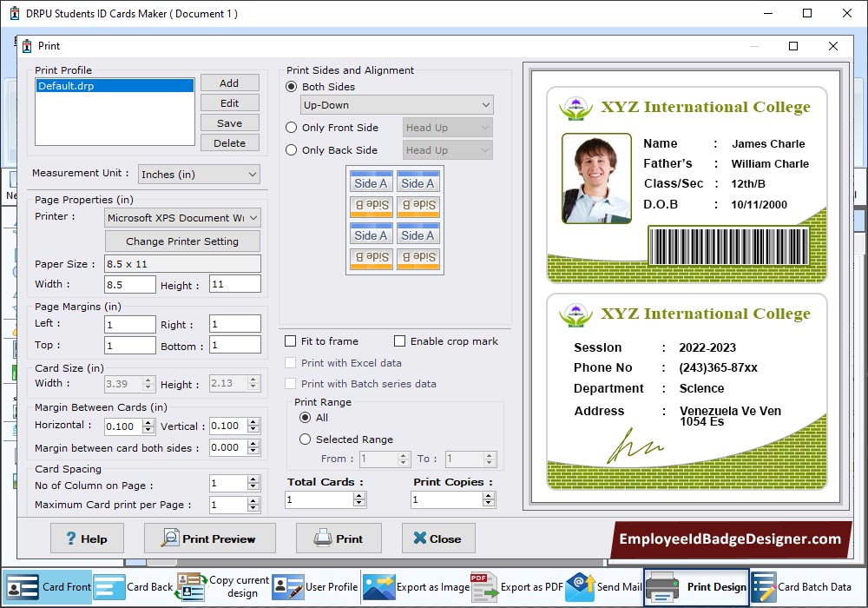The width and height of the screenshot is (868, 608).
Task: Click the Card Front icon in bottom toolbar
Action: click(23, 587)
